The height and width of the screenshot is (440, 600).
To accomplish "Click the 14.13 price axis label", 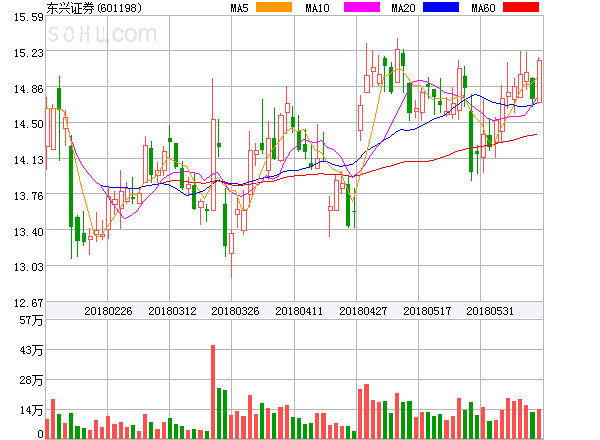I will pyautogui.click(x=29, y=160).
